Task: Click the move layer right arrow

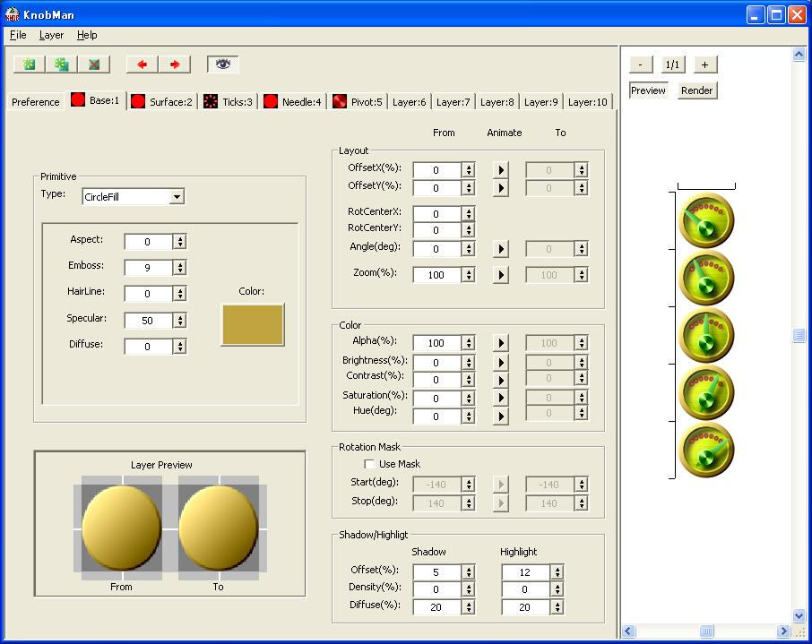Action: pyautogui.click(x=175, y=64)
